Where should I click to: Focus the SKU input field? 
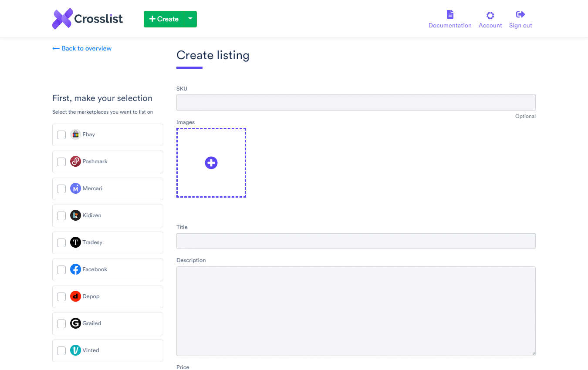tap(356, 103)
